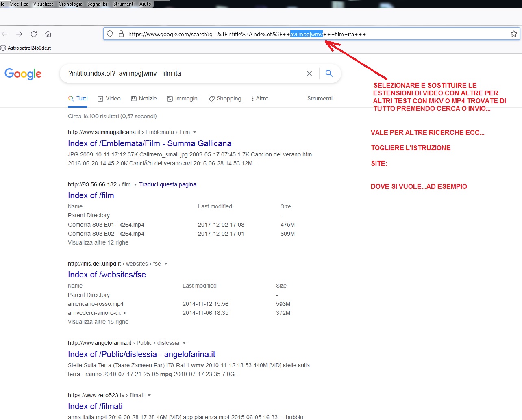Image resolution: width=522 pixels, height=420 pixels.
Task: Reload the page with refresh icon
Action: (x=34, y=34)
